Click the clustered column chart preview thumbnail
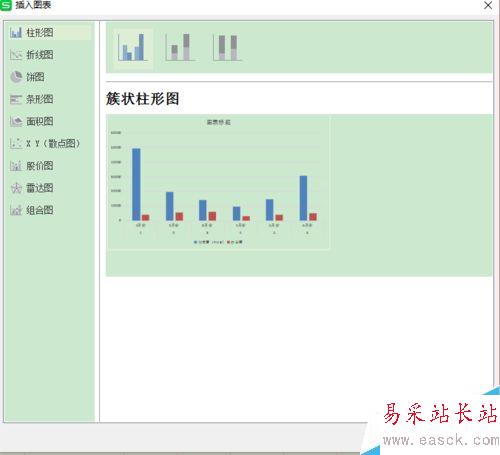Viewport: 500px width, 455px height. [219, 182]
